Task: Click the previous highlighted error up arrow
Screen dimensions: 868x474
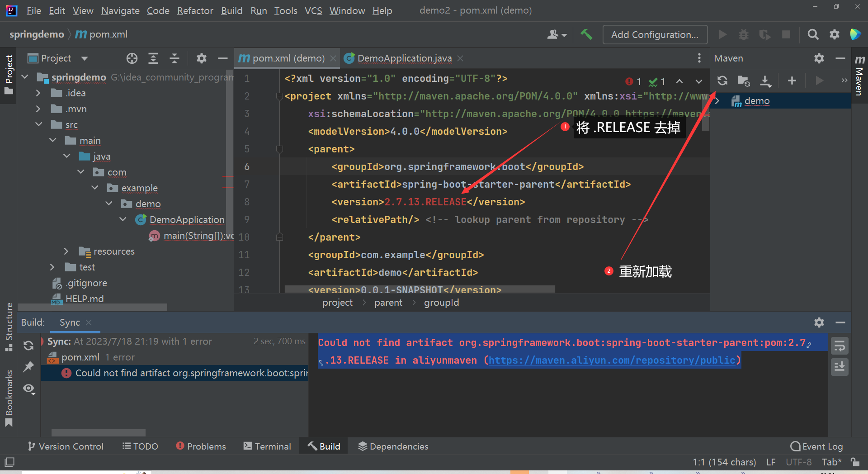Action: [679, 81]
